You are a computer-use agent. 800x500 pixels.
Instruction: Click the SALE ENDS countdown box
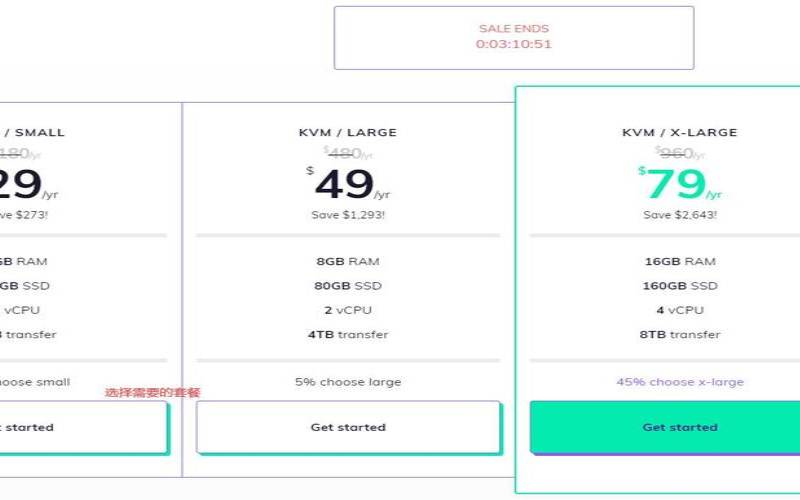pos(513,37)
